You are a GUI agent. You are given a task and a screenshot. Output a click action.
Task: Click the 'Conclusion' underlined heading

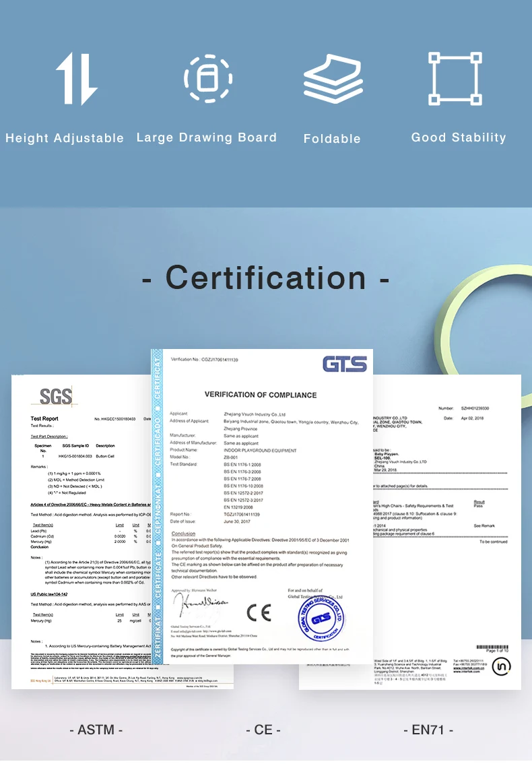[183, 534]
